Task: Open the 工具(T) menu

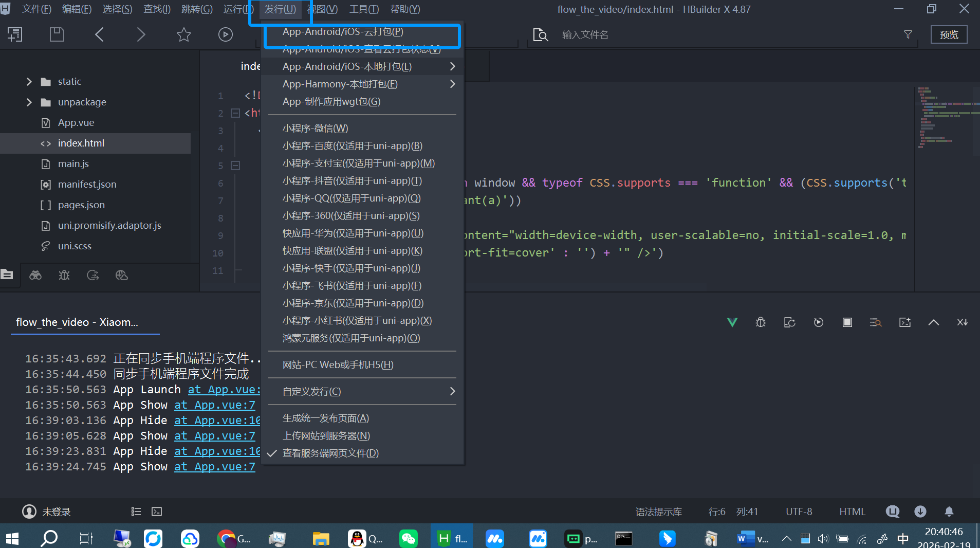Action: [x=364, y=9]
